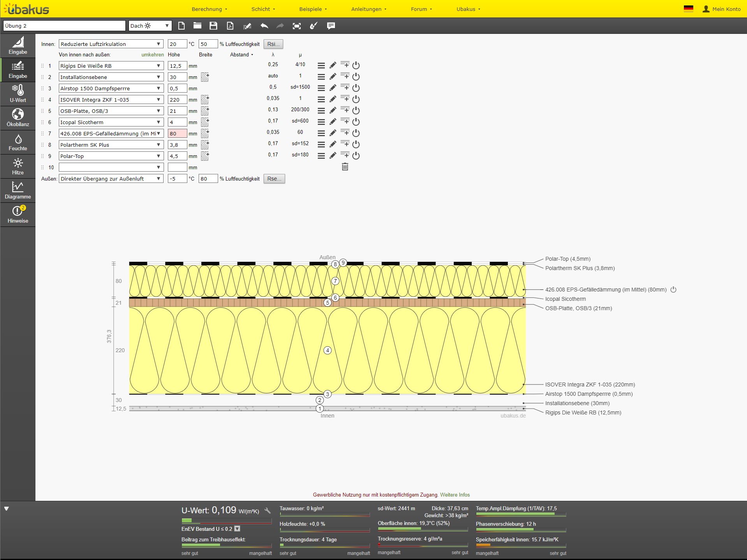Image resolution: width=747 pixels, height=560 pixels.
Task: Delete empty layer 10 with trash icon
Action: [x=345, y=167]
